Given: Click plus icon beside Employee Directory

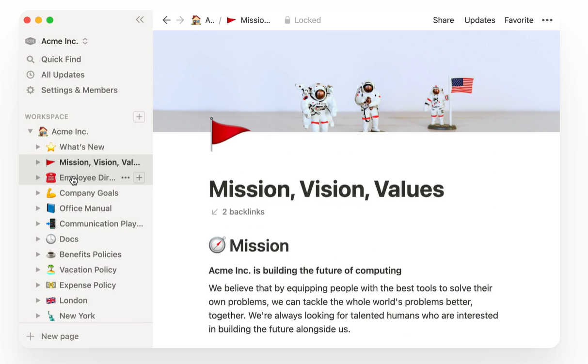Looking at the screenshot, I should pos(139,178).
